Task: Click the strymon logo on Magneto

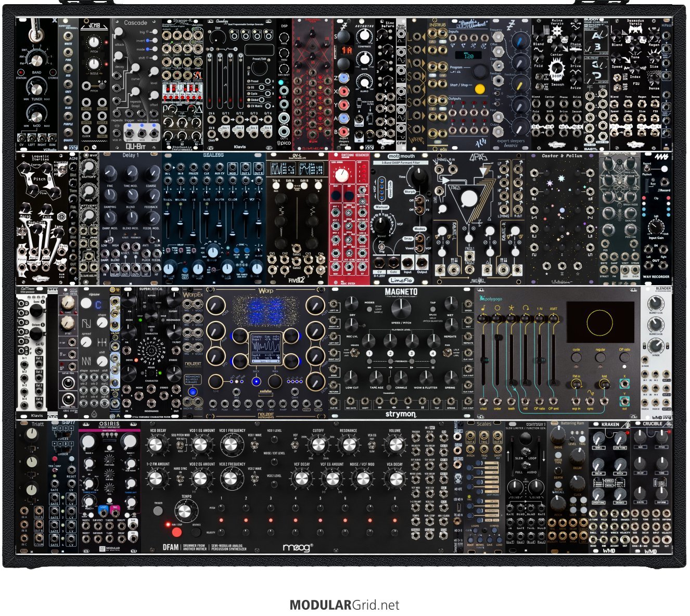Action: click(x=400, y=414)
